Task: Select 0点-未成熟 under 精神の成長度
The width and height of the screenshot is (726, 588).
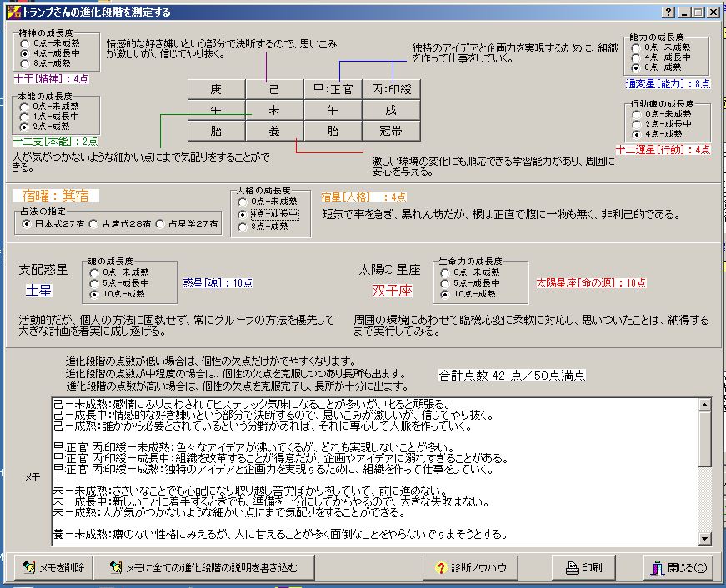Action: coord(24,43)
